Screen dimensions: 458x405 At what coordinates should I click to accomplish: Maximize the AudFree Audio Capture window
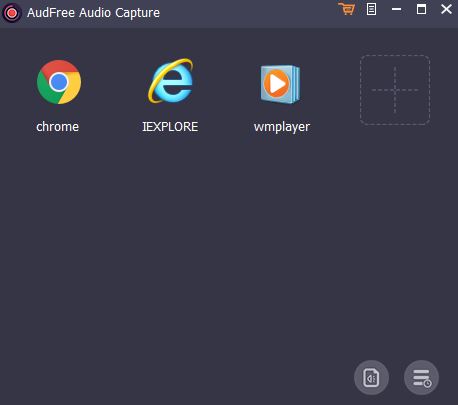click(421, 9)
